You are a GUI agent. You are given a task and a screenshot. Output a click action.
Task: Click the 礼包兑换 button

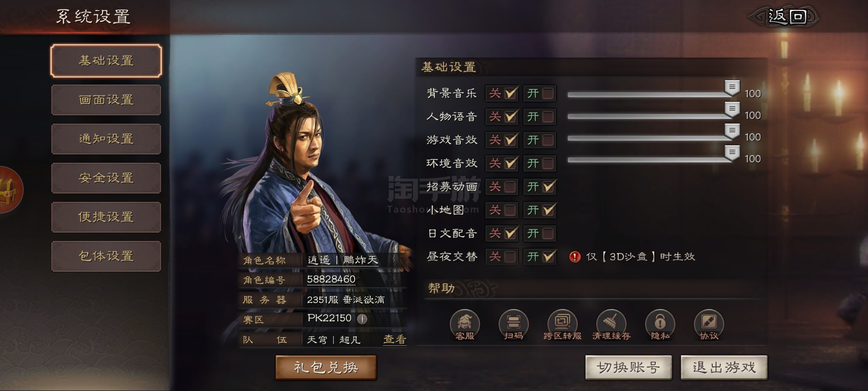[x=326, y=367]
